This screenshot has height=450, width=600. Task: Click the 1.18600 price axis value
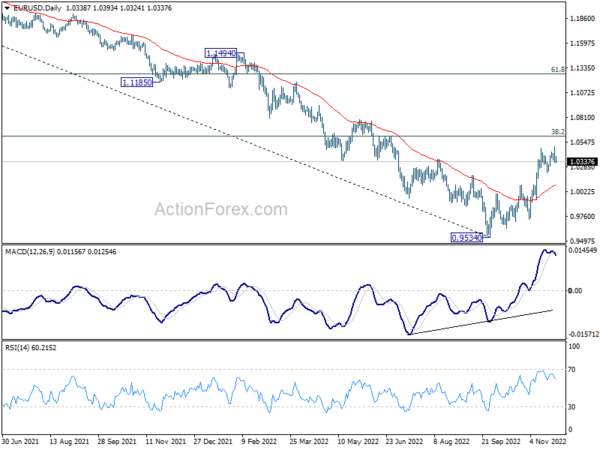(x=583, y=18)
